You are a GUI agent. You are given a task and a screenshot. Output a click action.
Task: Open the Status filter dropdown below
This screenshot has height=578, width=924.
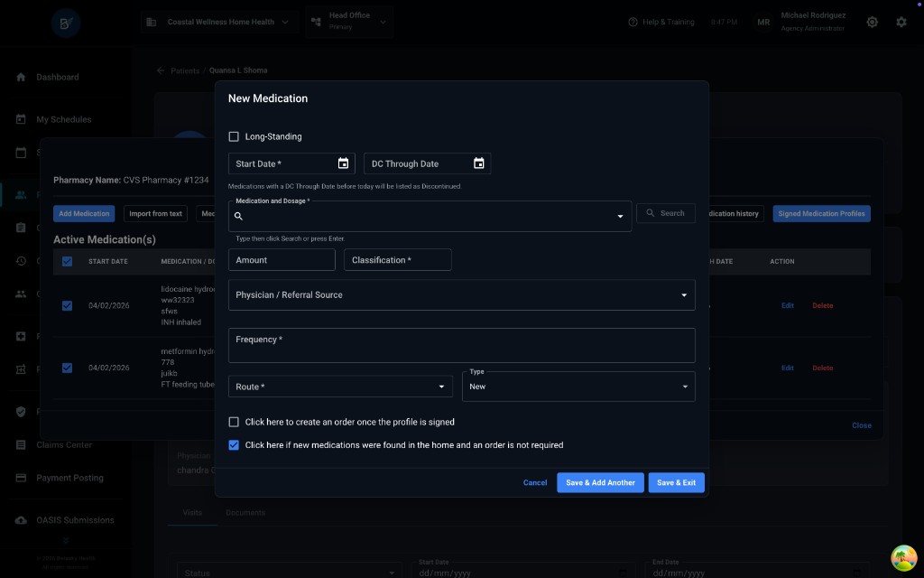(288, 573)
